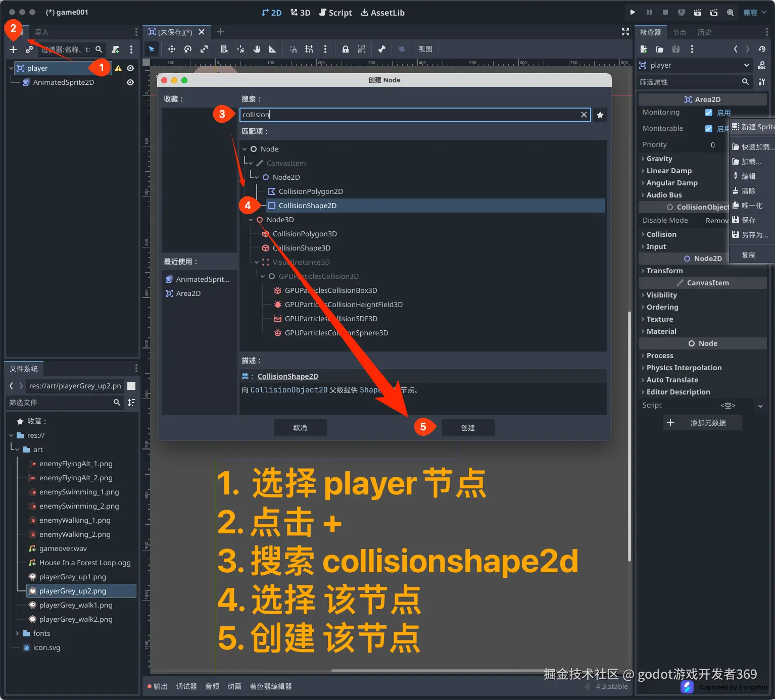Click the Inspector history back arrow

[736, 49]
